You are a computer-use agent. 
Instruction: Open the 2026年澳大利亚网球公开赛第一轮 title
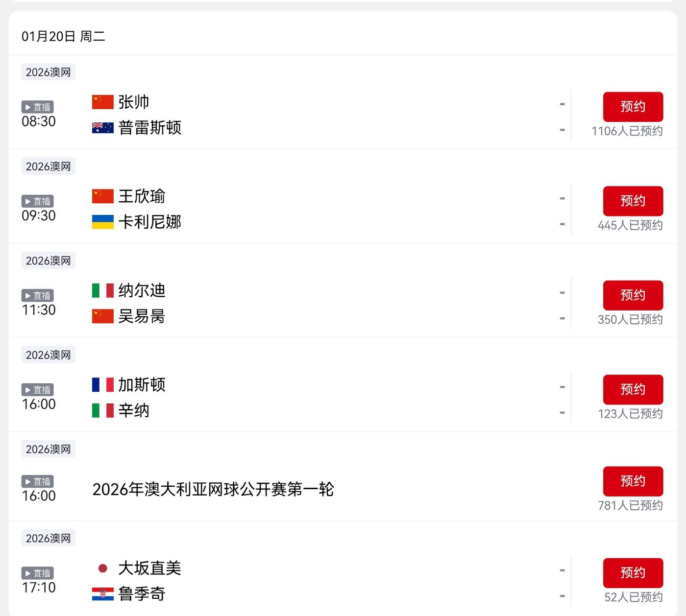213,489
